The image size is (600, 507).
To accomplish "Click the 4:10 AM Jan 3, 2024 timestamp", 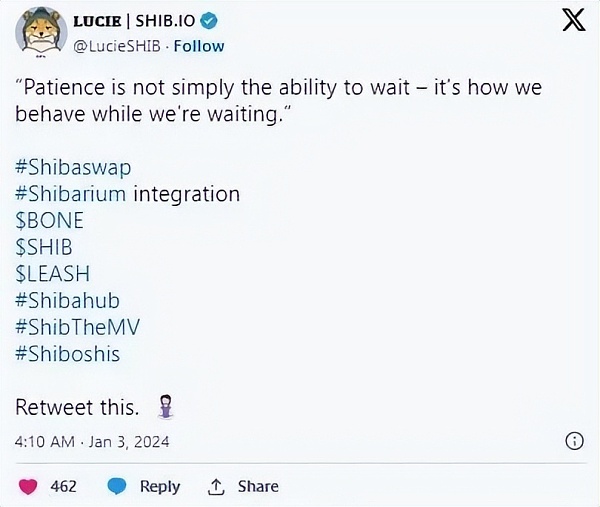I will tap(92, 441).
